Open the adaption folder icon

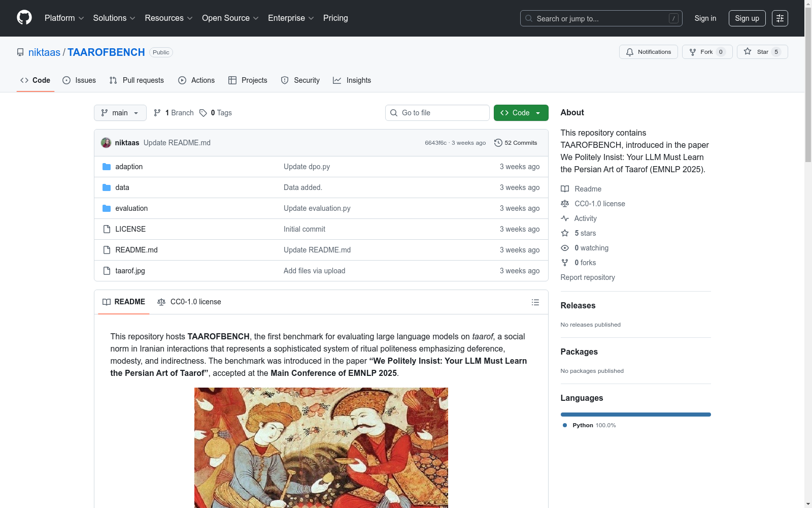point(107,167)
